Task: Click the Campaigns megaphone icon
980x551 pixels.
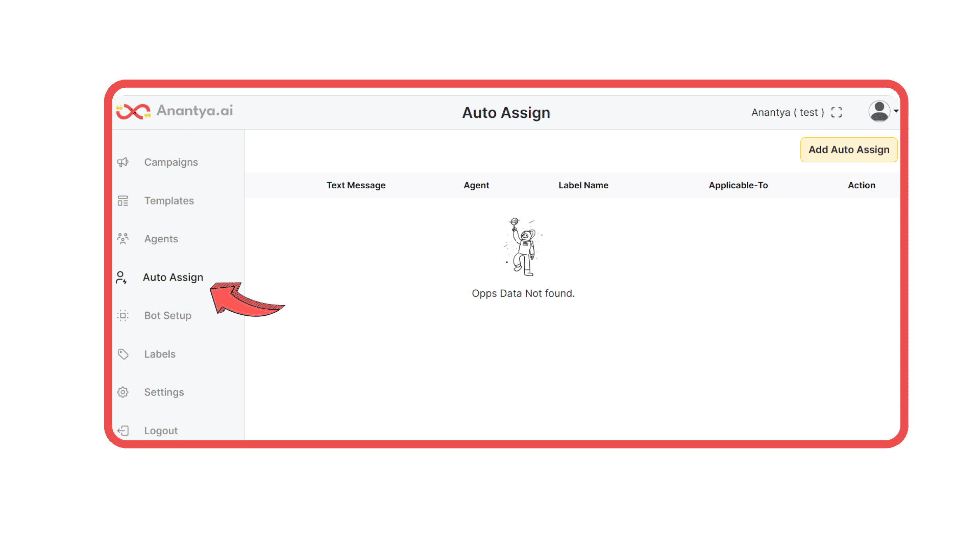Action: 123,162
